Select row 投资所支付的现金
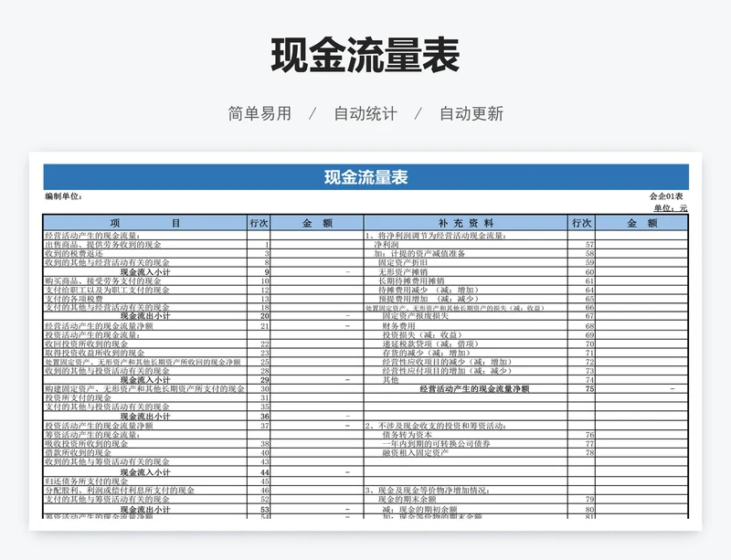This screenshot has width=731, height=560. (x=78, y=397)
